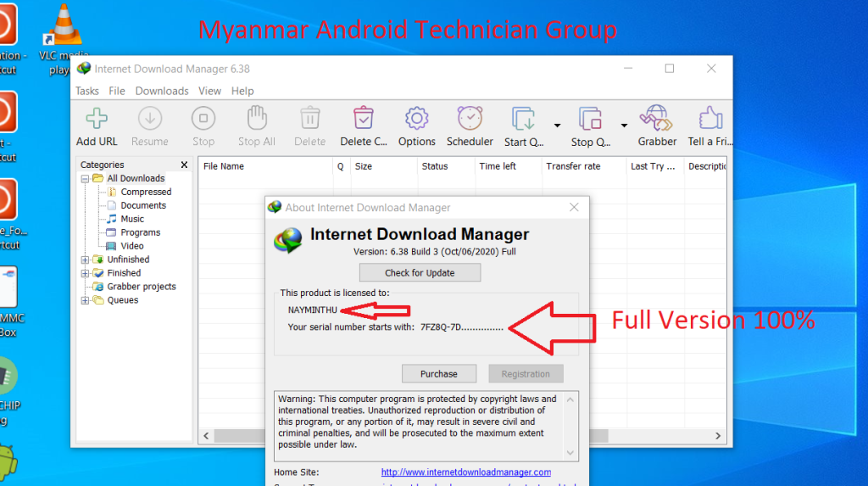The image size is (868, 486).
Task: Sort by Status column header
Action: click(x=446, y=166)
